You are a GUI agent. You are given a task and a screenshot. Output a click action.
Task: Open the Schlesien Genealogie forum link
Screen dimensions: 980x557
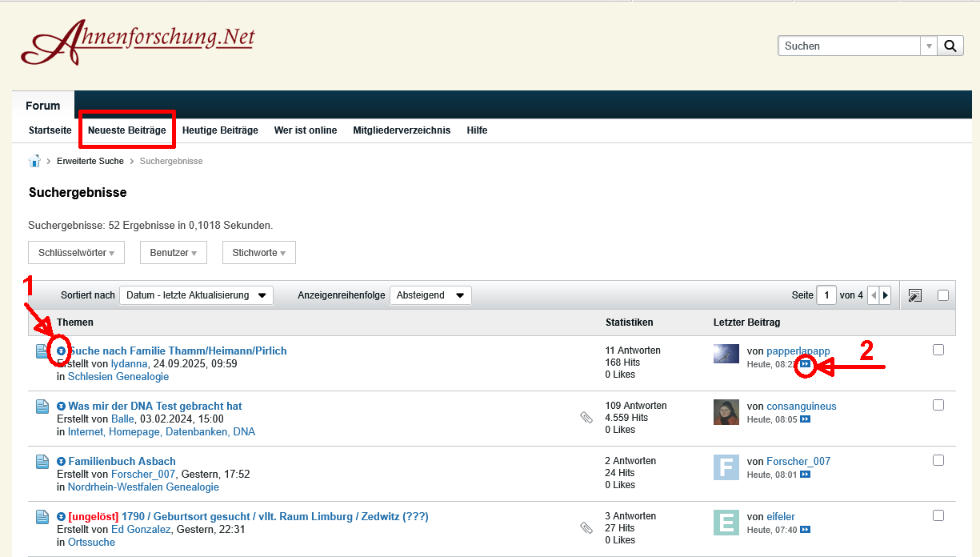tap(118, 376)
